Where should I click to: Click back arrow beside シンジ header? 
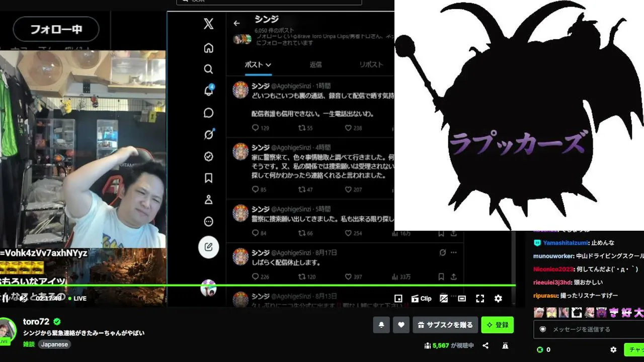tap(236, 23)
